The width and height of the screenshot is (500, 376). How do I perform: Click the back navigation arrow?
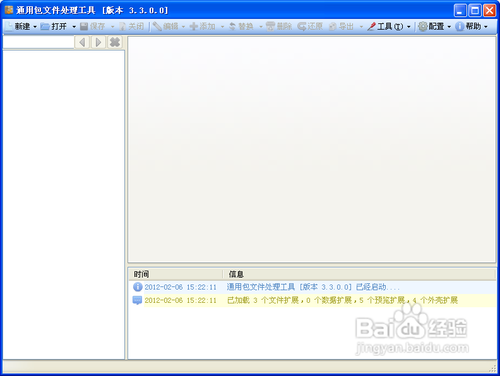click(x=82, y=42)
